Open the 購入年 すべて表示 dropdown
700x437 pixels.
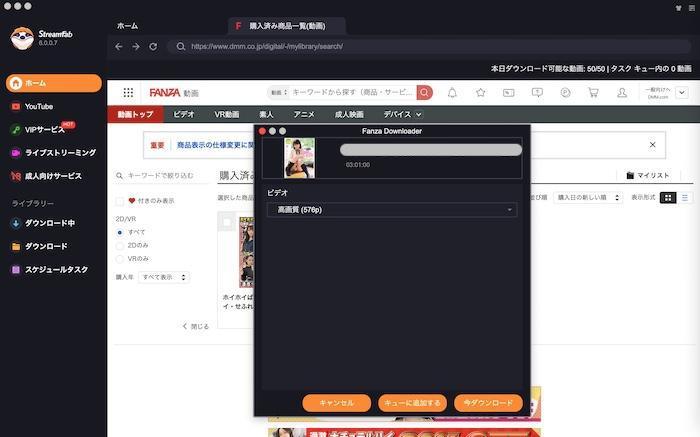(x=164, y=277)
